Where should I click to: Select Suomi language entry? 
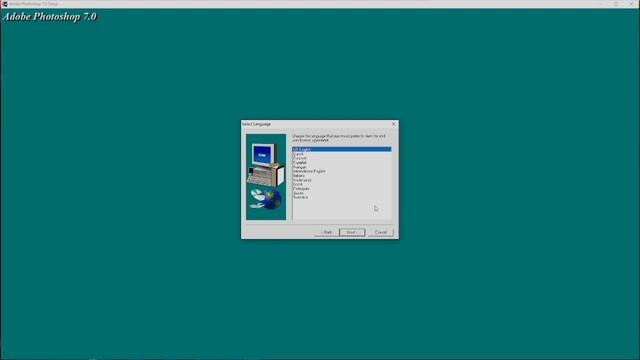(x=298, y=193)
